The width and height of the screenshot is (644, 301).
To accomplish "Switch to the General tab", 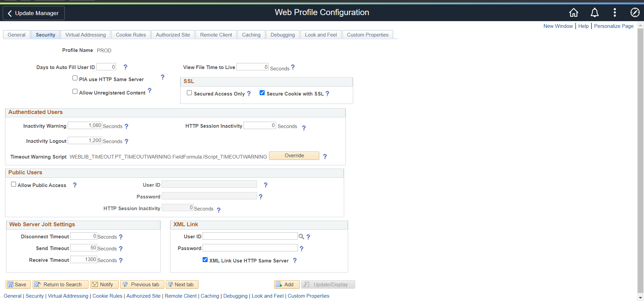I will point(16,35).
